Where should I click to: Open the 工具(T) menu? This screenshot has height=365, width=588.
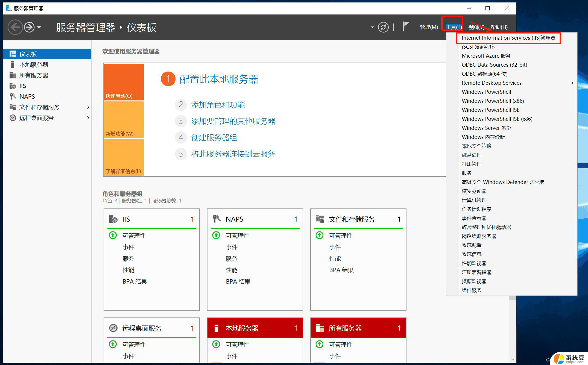pyautogui.click(x=454, y=27)
